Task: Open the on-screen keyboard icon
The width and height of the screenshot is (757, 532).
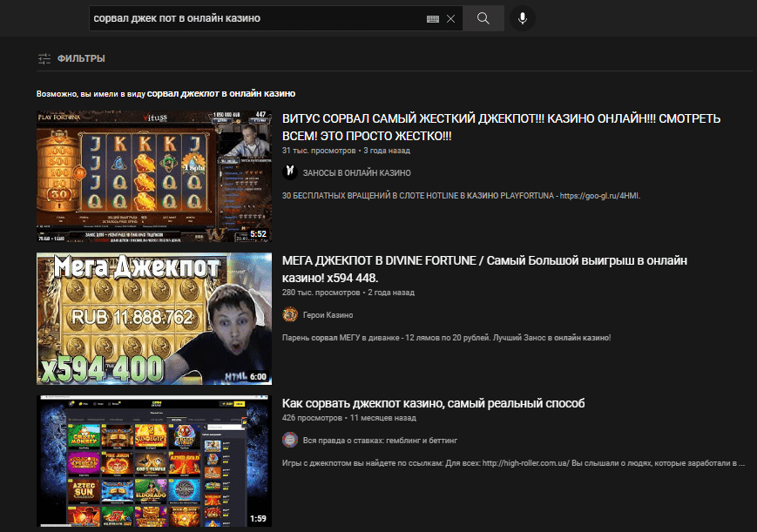Action: pos(433,18)
